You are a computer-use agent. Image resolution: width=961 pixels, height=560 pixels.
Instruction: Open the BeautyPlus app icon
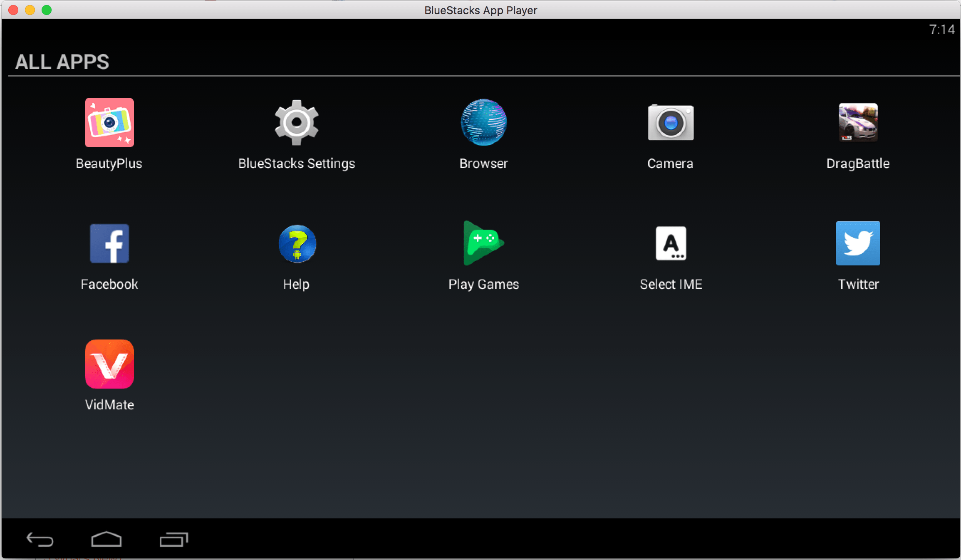109,123
